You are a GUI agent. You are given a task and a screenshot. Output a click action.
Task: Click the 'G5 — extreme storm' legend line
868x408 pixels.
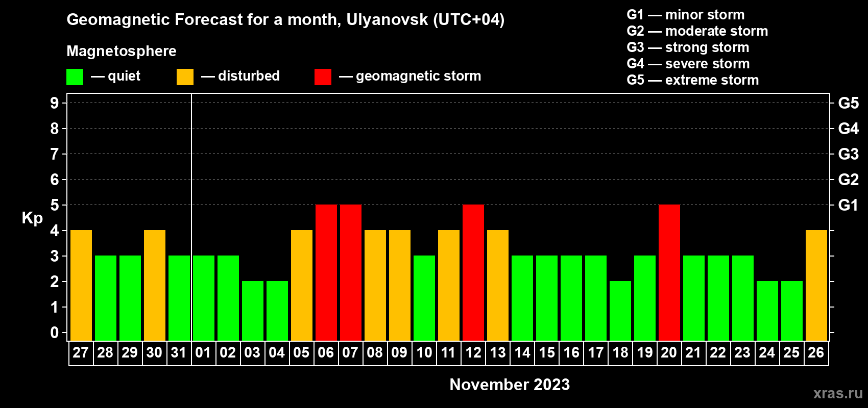click(x=693, y=80)
